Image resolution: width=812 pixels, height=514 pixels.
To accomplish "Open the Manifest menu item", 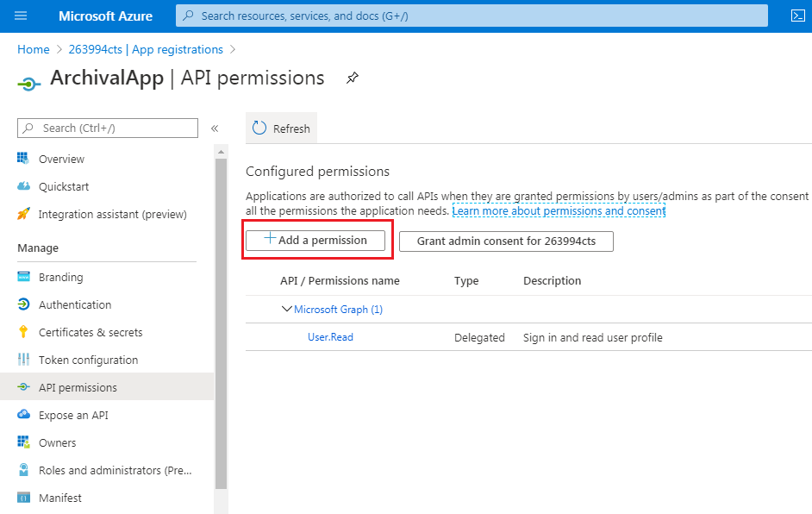I will click(60, 498).
